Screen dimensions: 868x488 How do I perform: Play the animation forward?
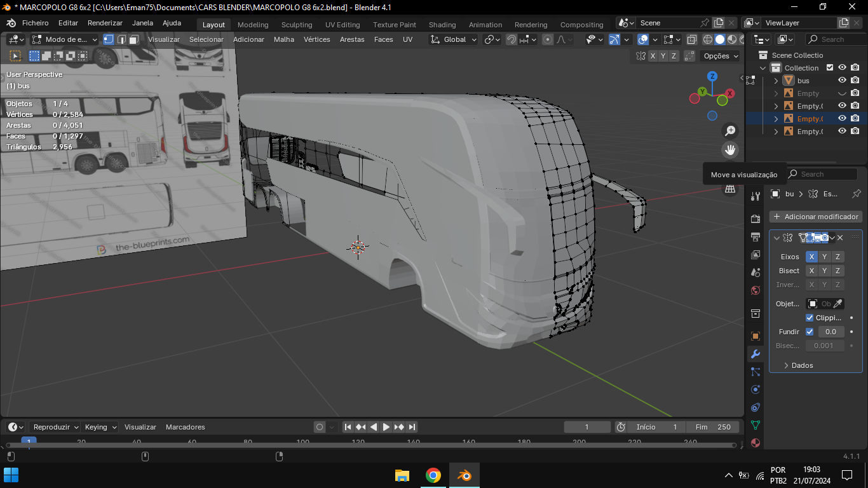(386, 427)
